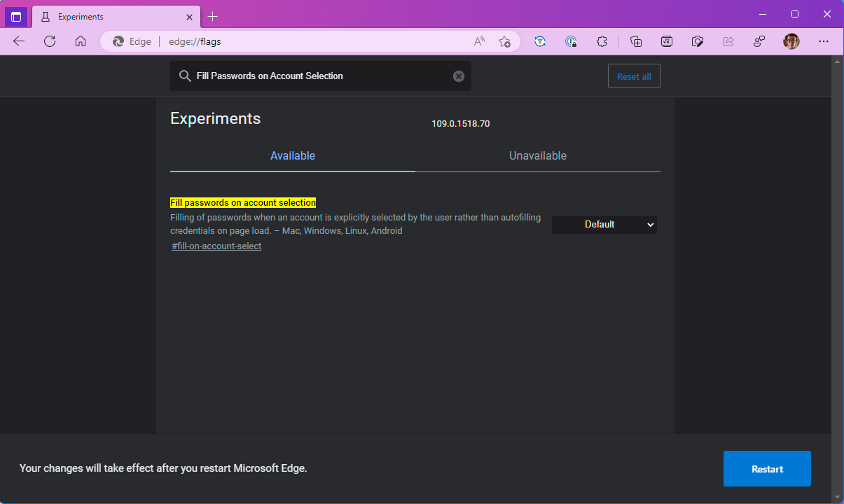Switch to the Unavailable tab
This screenshot has height=504, width=844.
[538, 156]
